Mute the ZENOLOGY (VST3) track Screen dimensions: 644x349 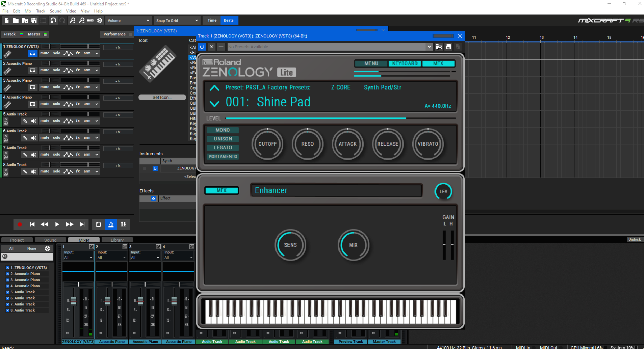(x=45, y=53)
